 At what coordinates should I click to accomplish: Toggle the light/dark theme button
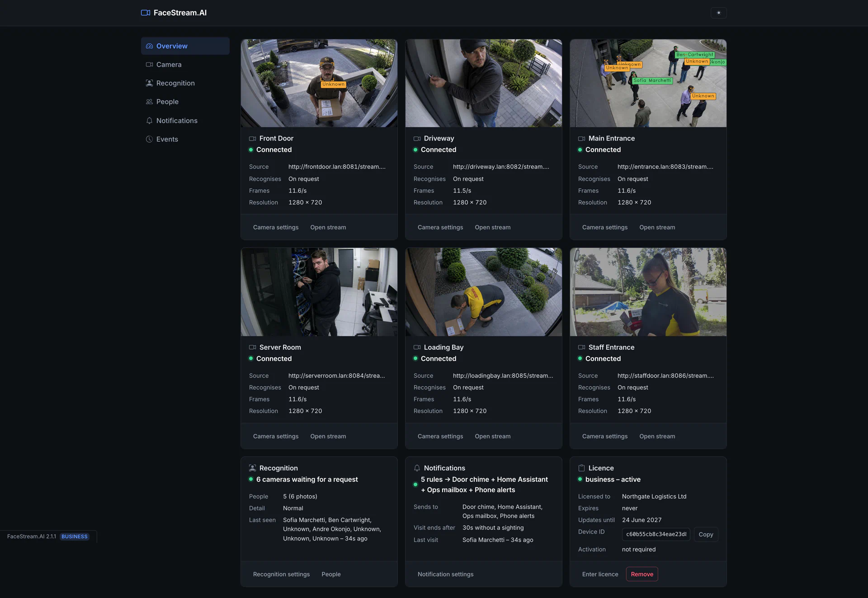click(718, 13)
